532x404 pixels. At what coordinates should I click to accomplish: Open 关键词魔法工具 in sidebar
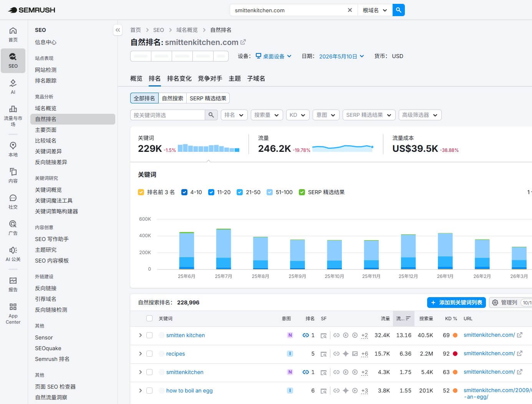(54, 201)
